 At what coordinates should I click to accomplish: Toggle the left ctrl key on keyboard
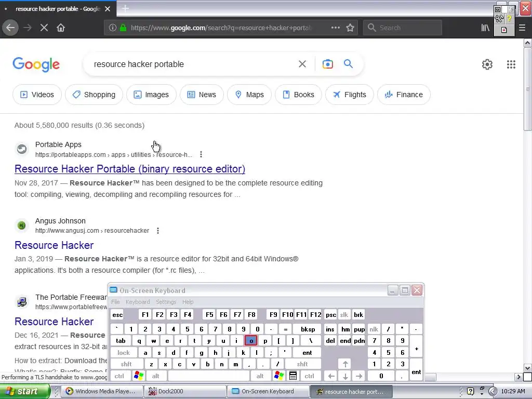119,376
